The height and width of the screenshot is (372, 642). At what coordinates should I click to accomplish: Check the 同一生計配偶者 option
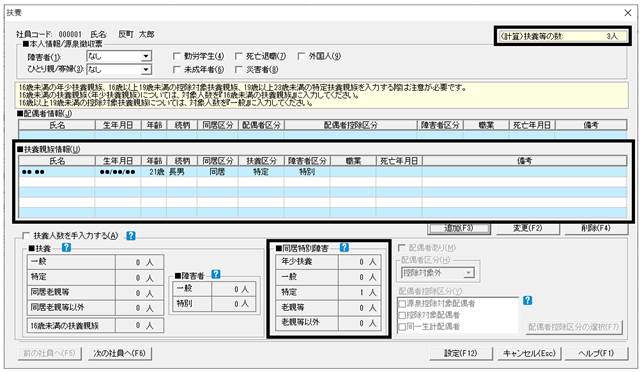[402, 327]
